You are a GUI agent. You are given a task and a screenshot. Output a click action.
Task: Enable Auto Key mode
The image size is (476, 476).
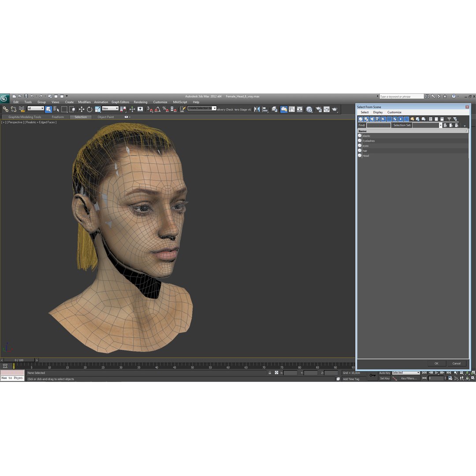click(x=385, y=373)
